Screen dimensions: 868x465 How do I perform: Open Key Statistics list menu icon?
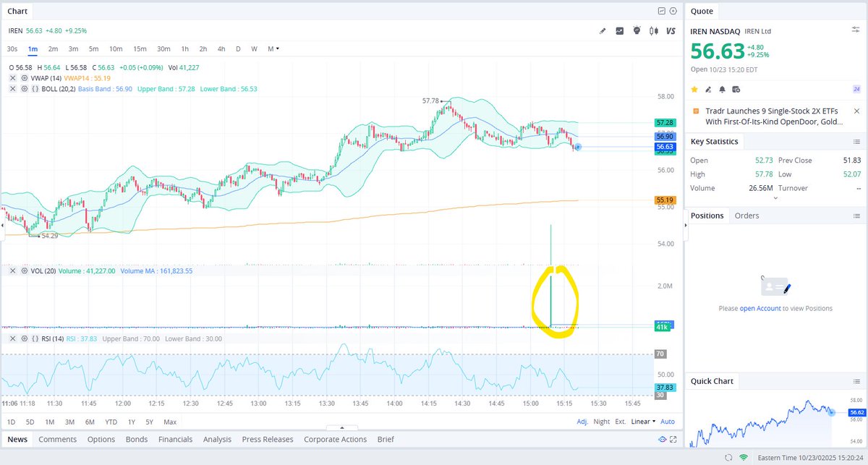pos(856,142)
